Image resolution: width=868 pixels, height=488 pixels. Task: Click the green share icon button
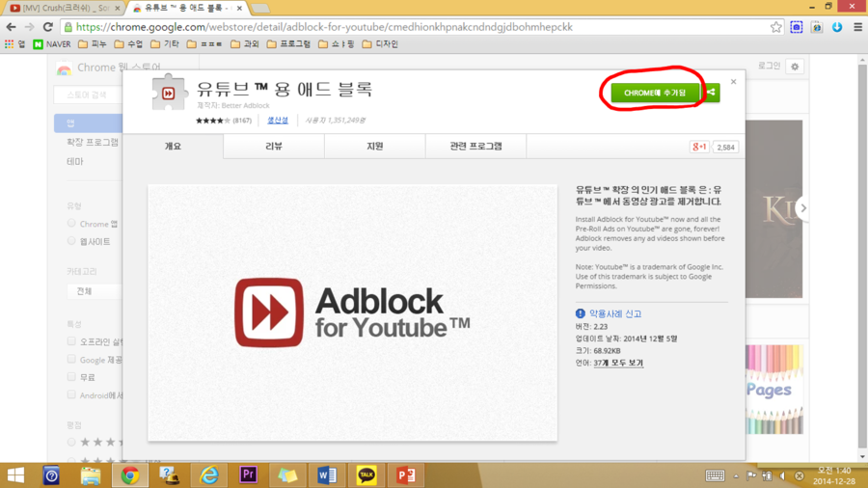pyautogui.click(x=711, y=93)
